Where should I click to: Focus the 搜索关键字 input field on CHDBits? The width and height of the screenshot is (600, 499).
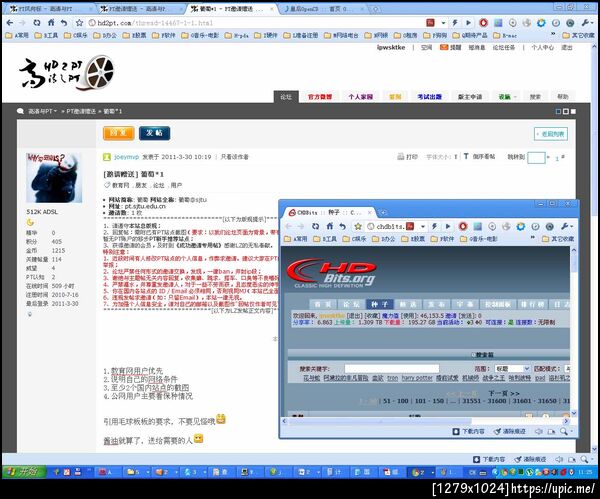[392, 369]
